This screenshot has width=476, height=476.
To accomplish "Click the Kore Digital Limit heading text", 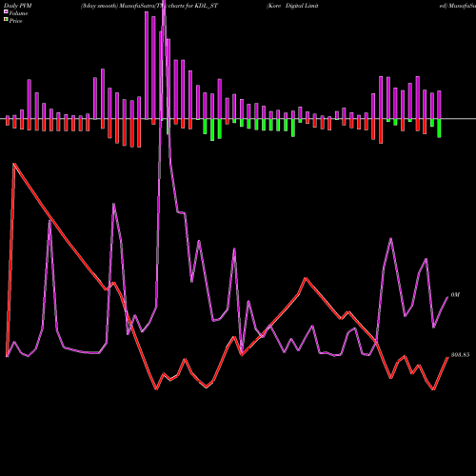I will [292, 6].
